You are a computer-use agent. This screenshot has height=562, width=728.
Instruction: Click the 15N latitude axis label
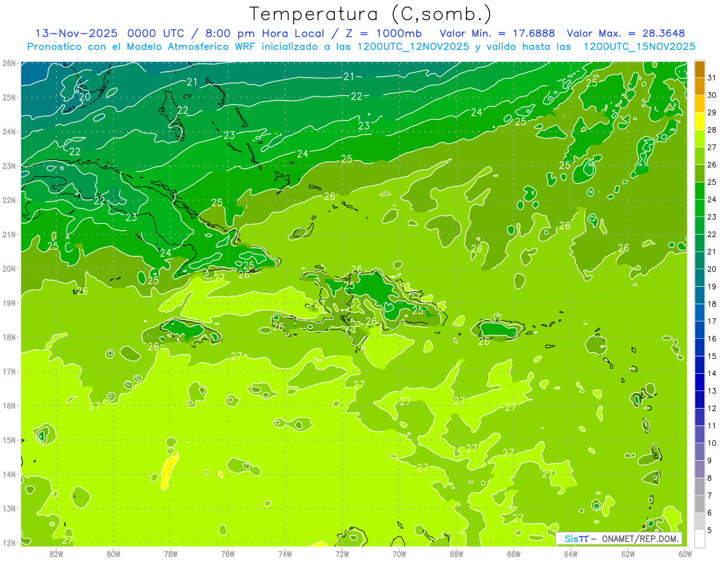coord(9,440)
